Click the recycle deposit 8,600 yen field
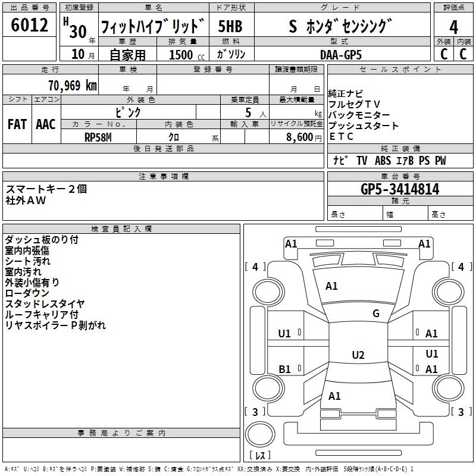 tap(303, 137)
